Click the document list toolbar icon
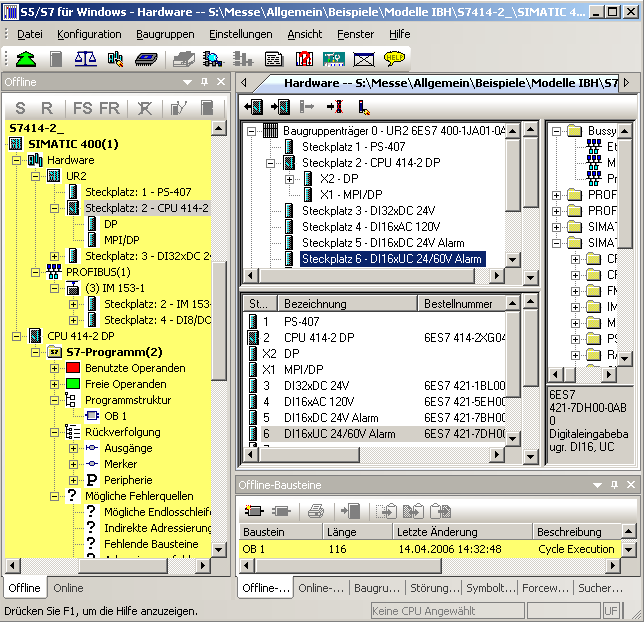The height and width of the screenshot is (622, 644). (x=274, y=59)
